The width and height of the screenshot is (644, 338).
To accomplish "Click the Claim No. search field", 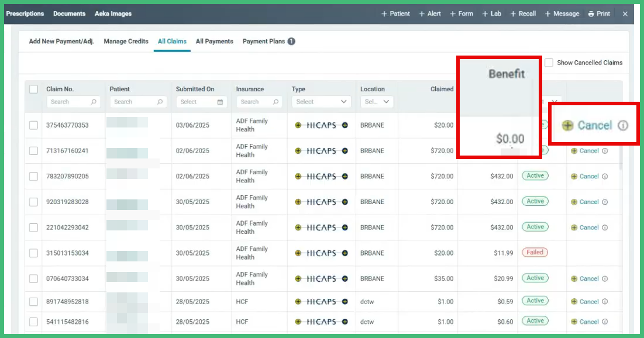I will pos(74,102).
